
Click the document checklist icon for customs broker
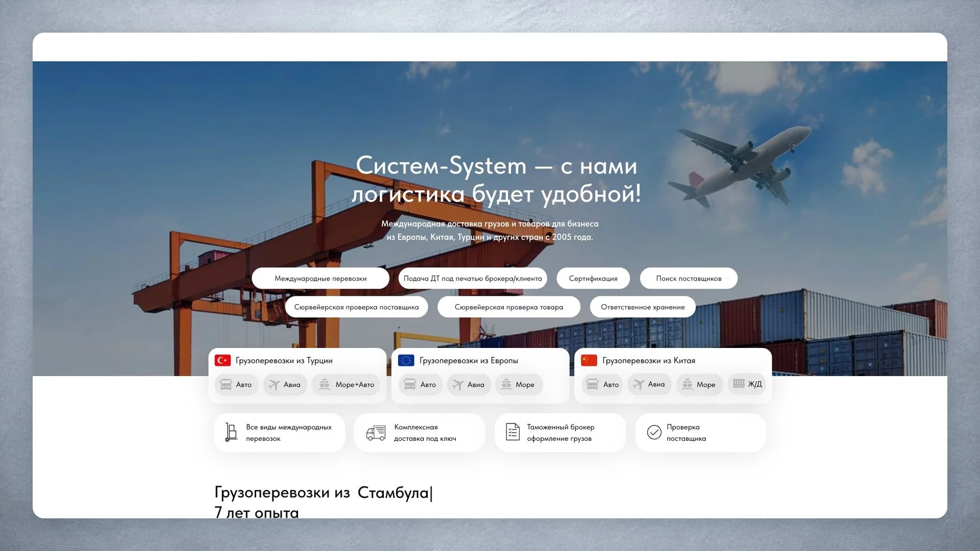(512, 432)
